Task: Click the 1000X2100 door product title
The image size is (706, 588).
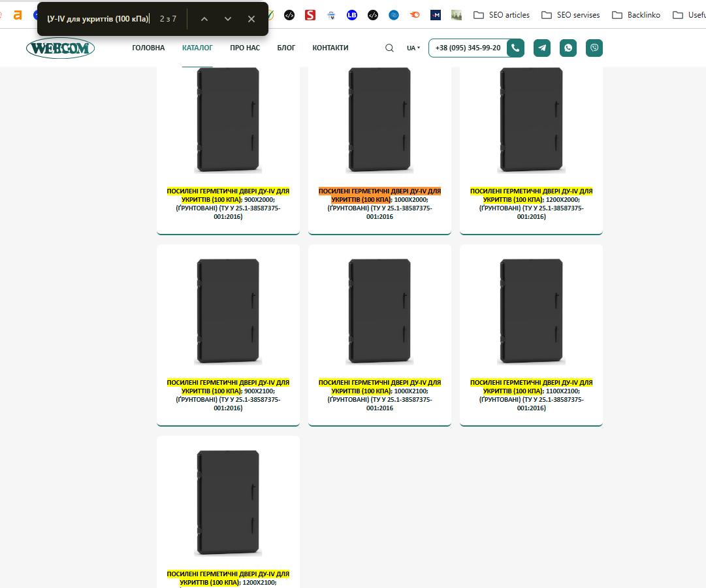Action: (x=379, y=395)
